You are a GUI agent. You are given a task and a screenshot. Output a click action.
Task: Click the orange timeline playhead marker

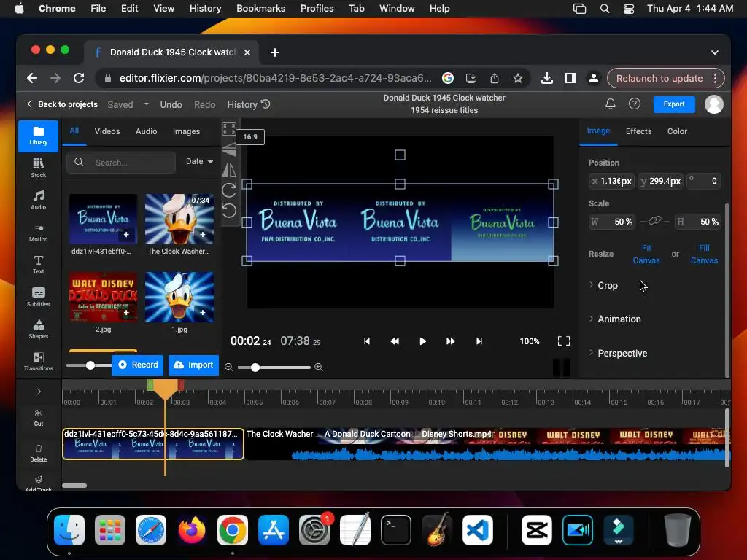(x=166, y=389)
